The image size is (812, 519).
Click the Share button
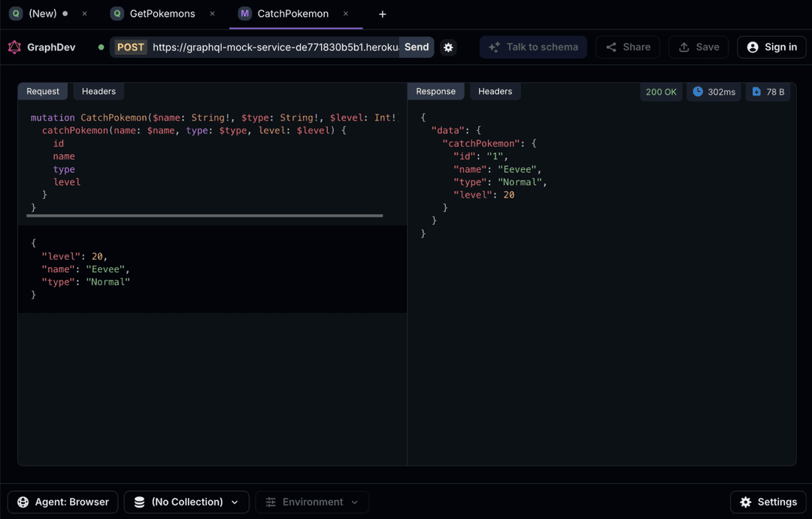coord(628,47)
